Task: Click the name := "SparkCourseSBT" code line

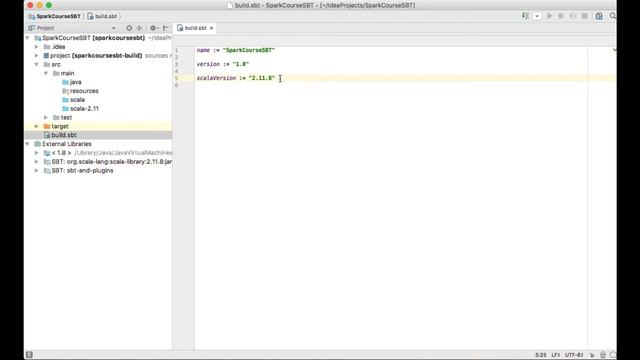Action: [236, 50]
